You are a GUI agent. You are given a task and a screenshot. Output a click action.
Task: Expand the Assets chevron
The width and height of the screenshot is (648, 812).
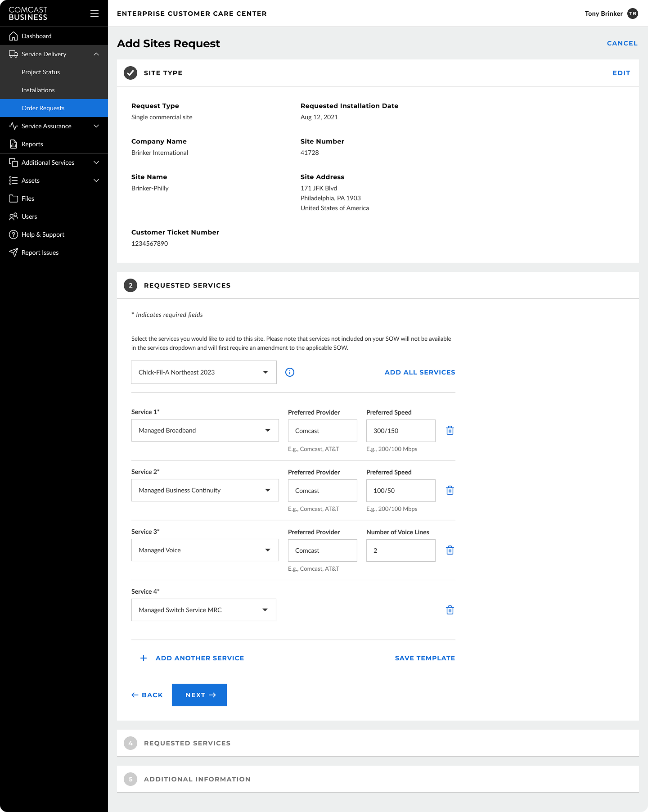96,180
